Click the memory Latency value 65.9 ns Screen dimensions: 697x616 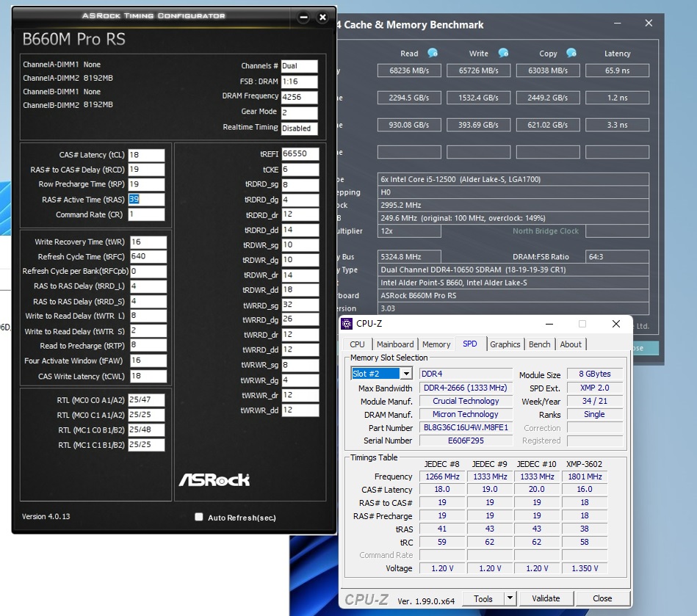tap(617, 70)
